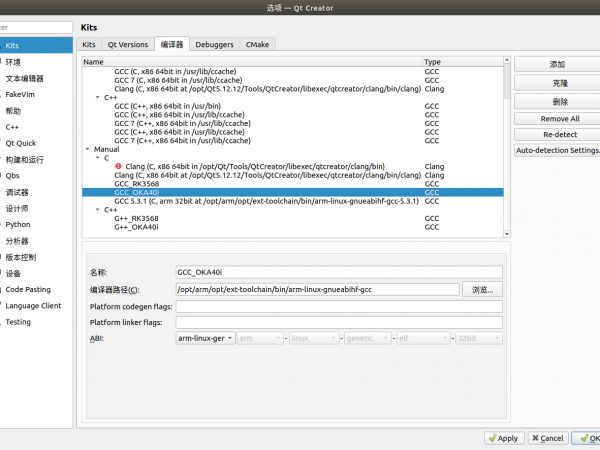
Task: Click the red error icon on the Clang row
Action: (x=119, y=166)
